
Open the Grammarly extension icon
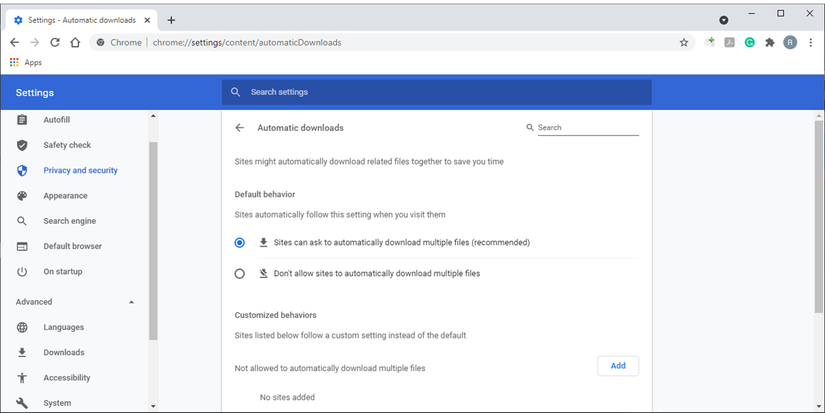coord(749,43)
